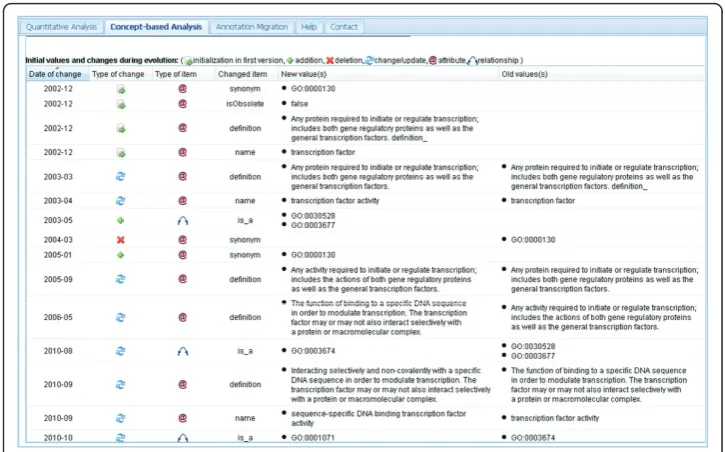Click change/update icon in 2010-09 name row

click(x=121, y=418)
